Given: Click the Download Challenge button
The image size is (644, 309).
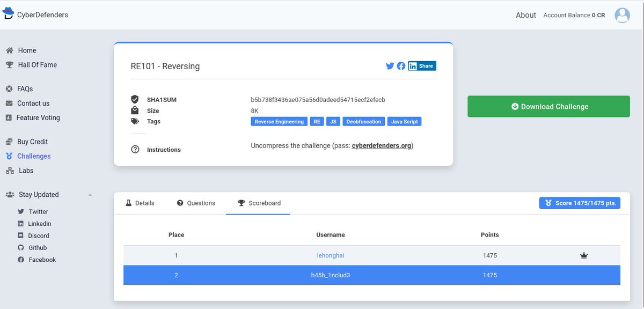Looking at the screenshot, I should 548,106.
